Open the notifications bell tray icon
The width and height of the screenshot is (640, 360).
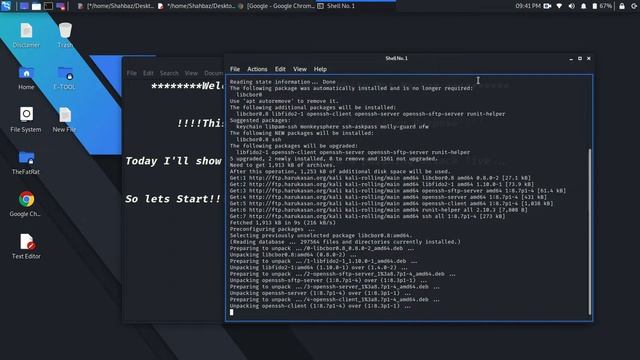[x=584, y=6]
